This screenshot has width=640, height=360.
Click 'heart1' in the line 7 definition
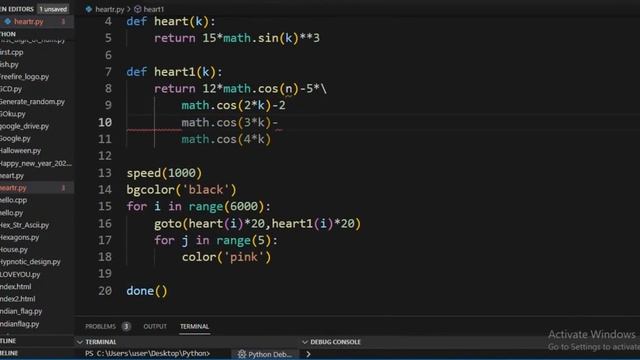click(x=175, y=72)
